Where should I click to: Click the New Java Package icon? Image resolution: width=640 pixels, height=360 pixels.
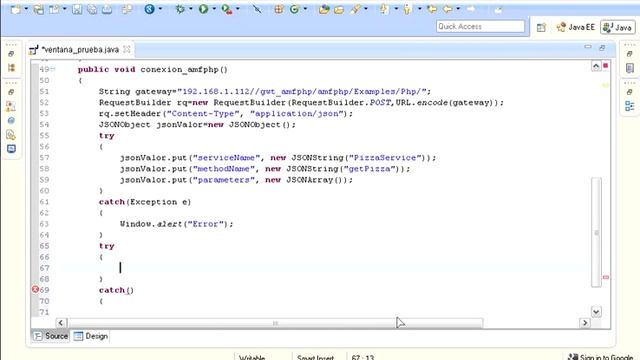coord(279,9)
